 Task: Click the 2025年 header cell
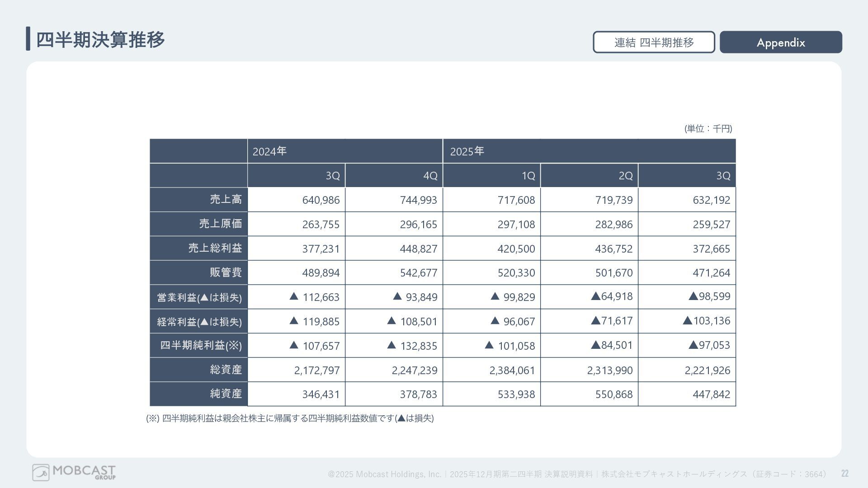pos(467,151)
